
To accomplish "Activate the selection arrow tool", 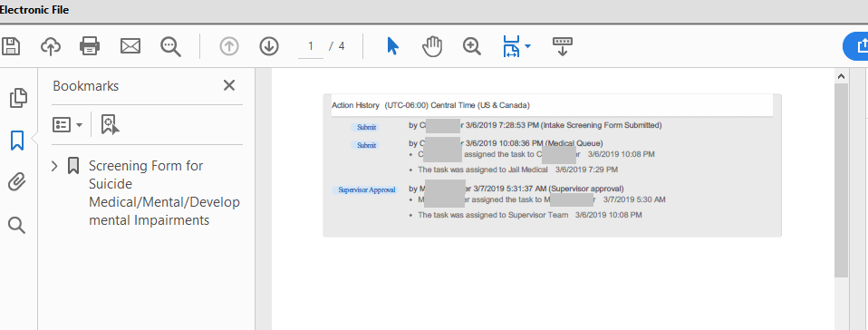I will click(392, 46).
